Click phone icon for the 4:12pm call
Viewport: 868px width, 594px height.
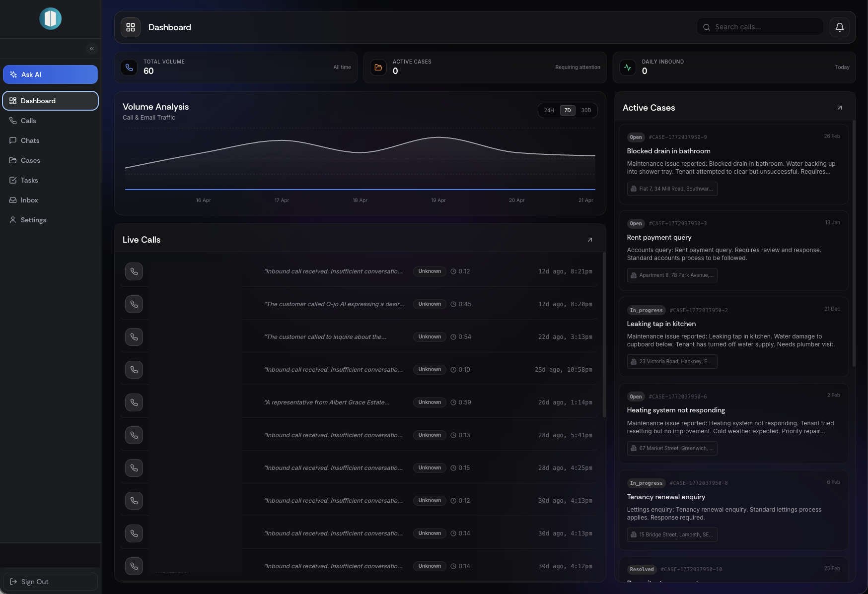pos(134,566)
